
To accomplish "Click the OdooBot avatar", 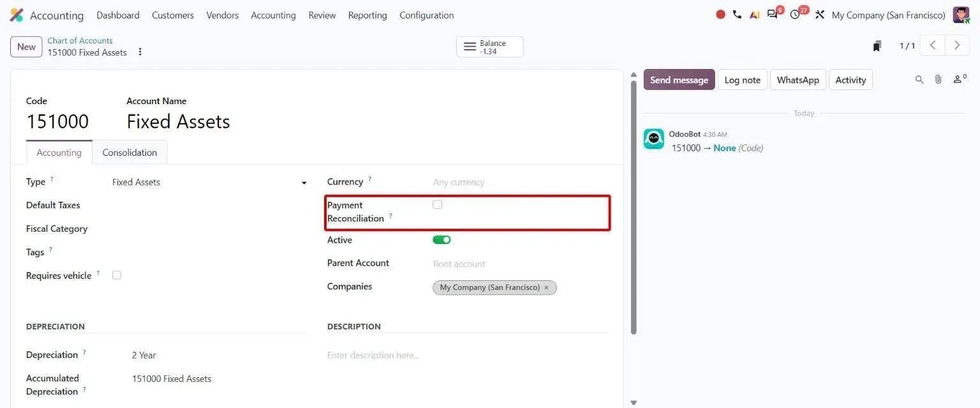I will click(653, 139).
